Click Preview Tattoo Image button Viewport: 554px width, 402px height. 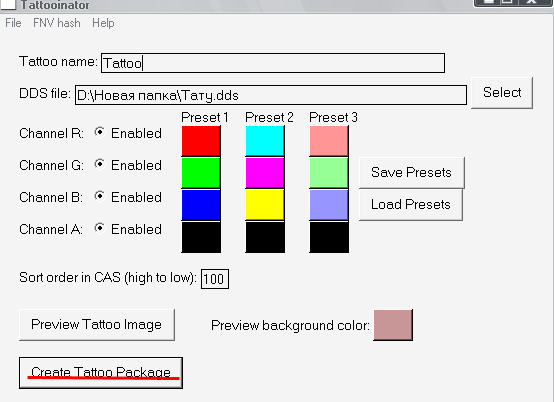(x=97, y=325)
